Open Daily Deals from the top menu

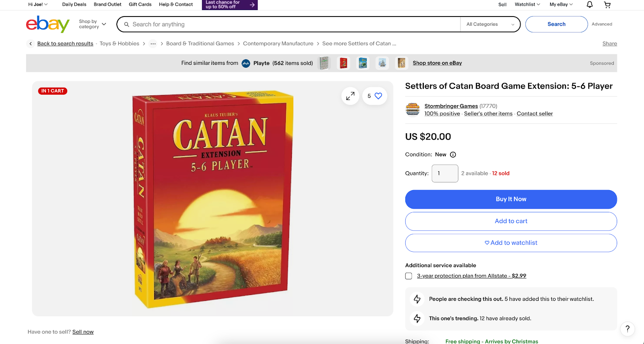point(74,4)
